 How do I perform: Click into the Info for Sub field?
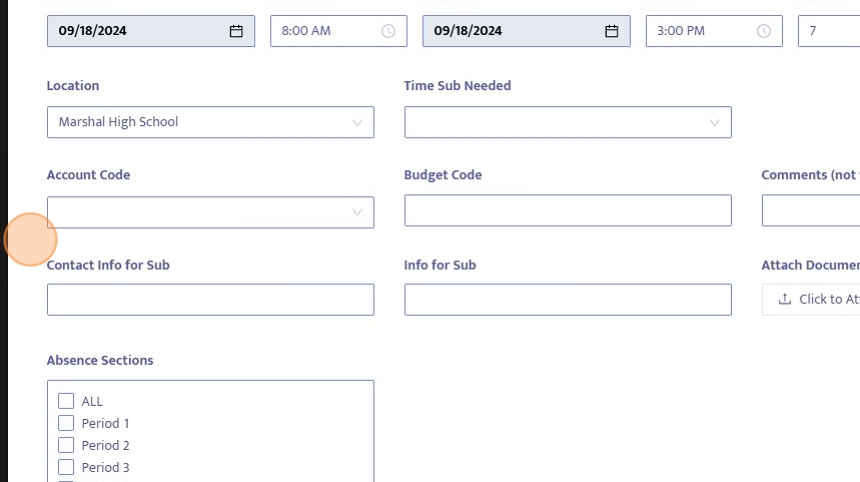click(567, 300)
